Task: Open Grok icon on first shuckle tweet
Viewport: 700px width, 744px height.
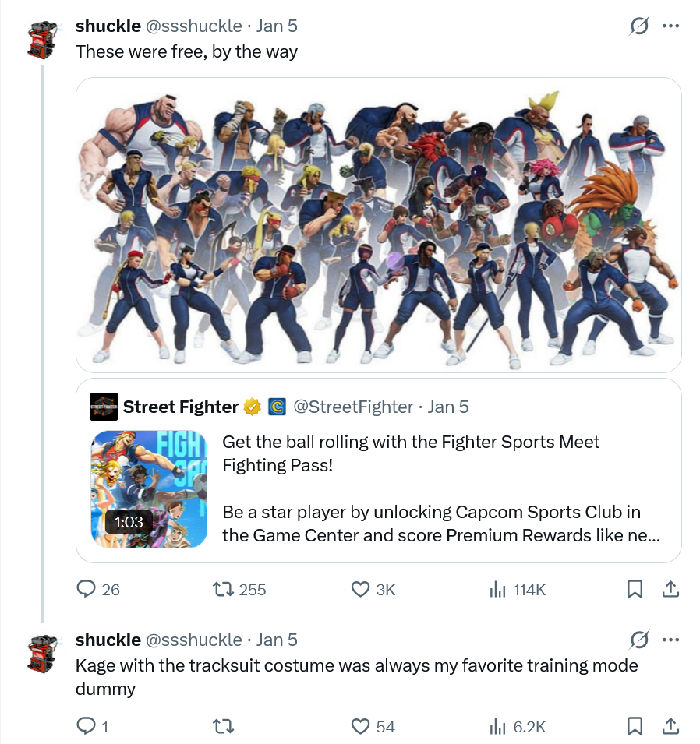Action: (638, 26)
